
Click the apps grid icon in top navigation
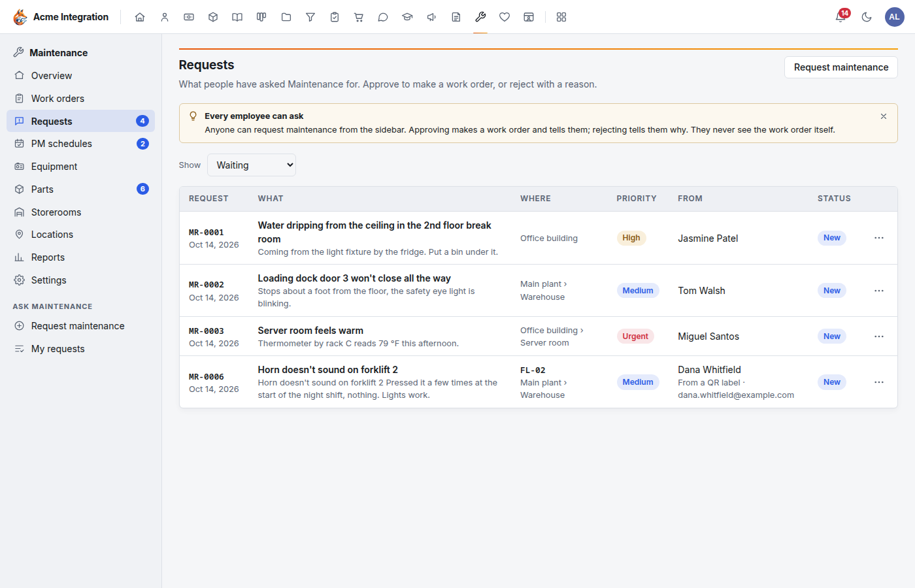tap(561, 17)
